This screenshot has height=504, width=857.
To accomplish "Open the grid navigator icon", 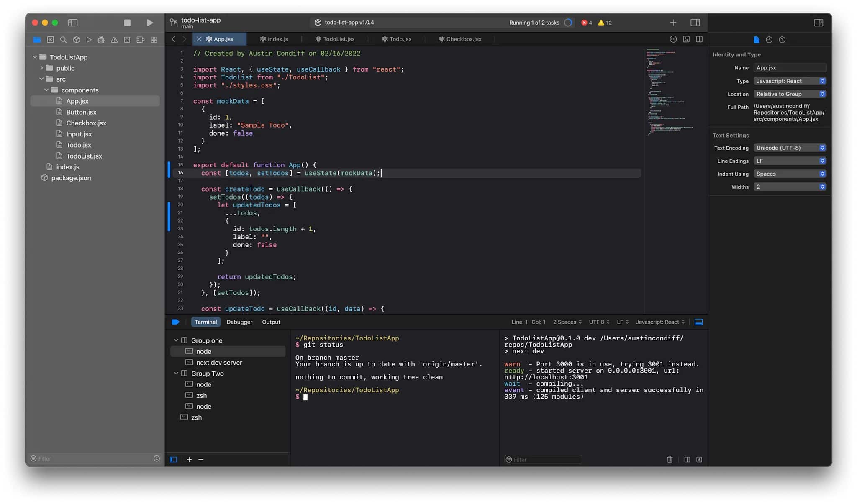I will [154, 40].
